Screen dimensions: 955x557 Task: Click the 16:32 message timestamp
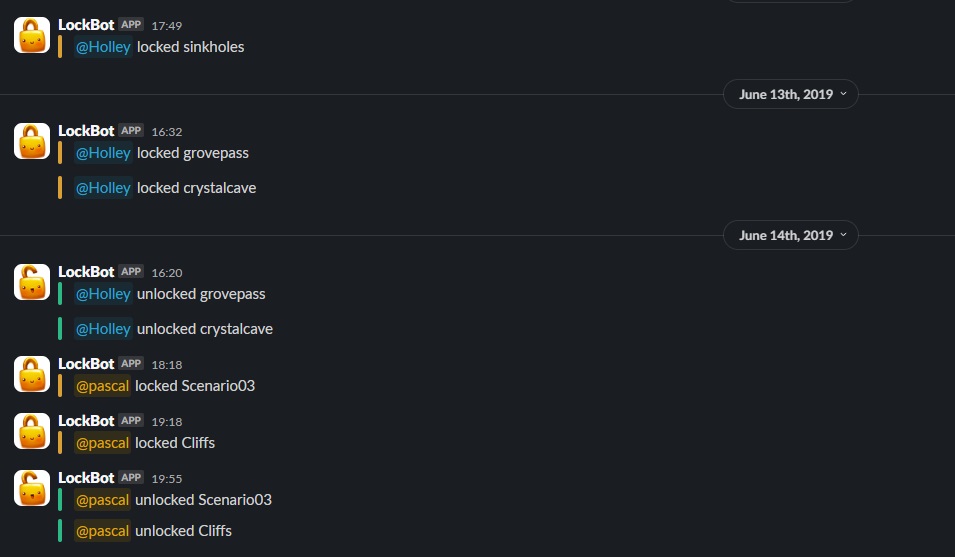tap(167, 131)
